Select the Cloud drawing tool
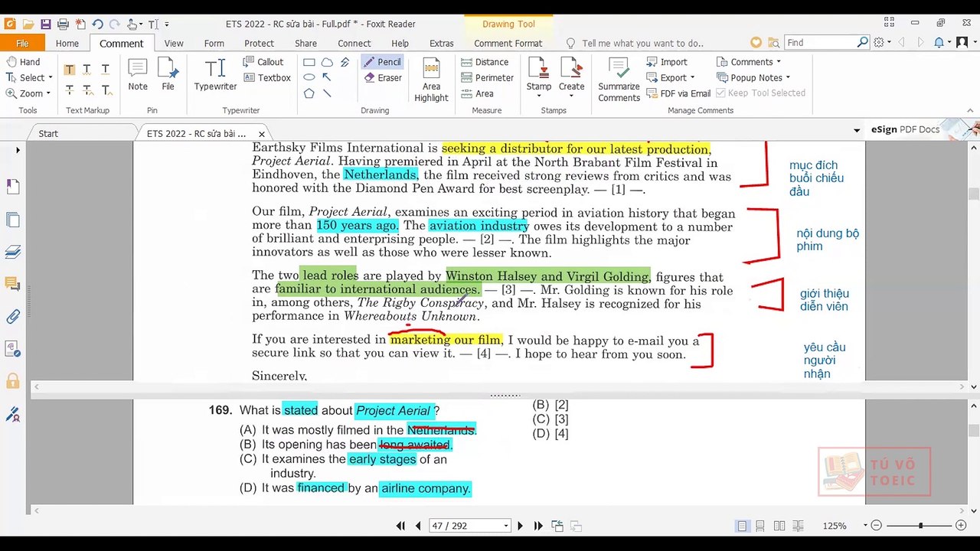 [327, 62]
